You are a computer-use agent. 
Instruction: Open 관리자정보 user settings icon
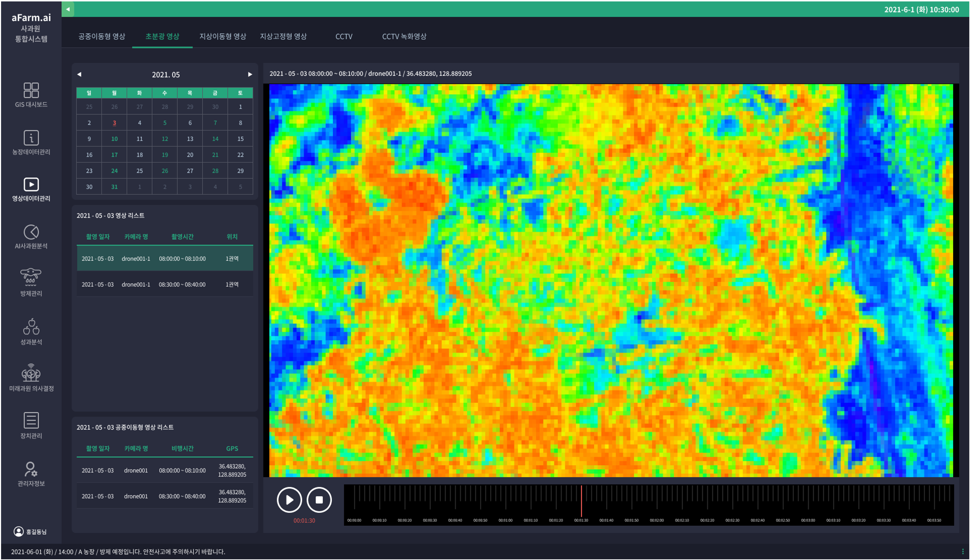coord(31,469)
